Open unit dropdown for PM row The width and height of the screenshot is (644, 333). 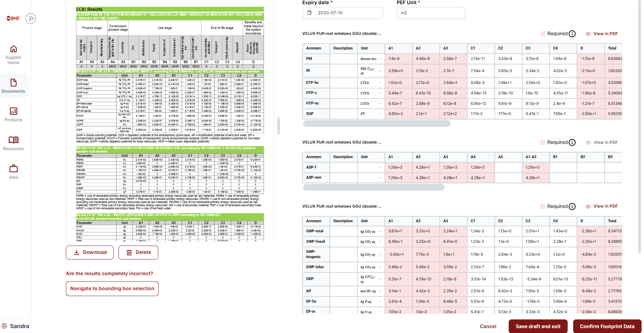[380, 59]
